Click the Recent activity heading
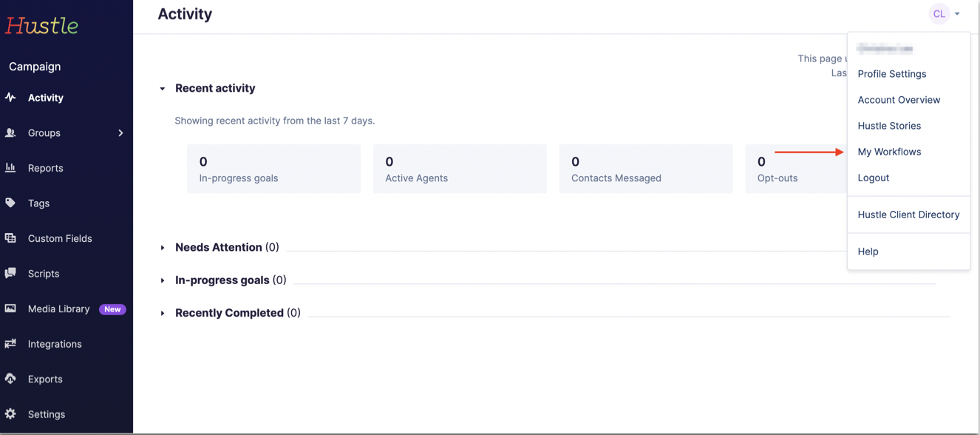 click(215, 88)
